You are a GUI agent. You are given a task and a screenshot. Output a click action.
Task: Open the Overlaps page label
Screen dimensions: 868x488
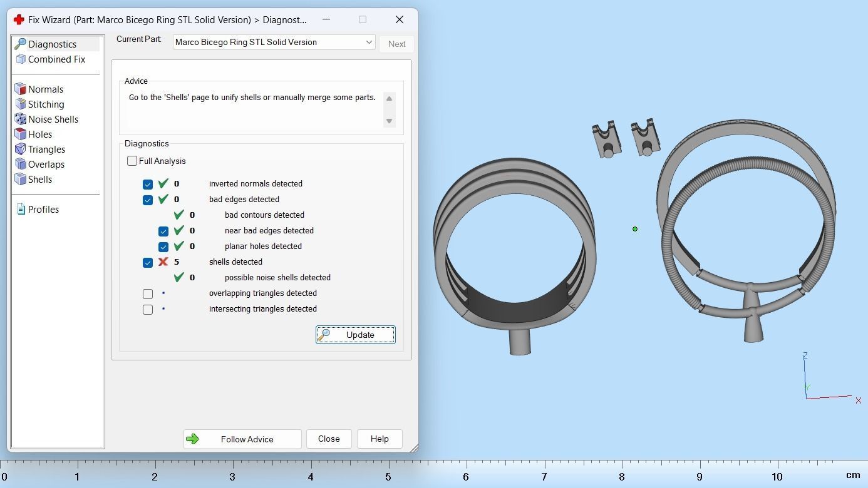pos(46,165)
